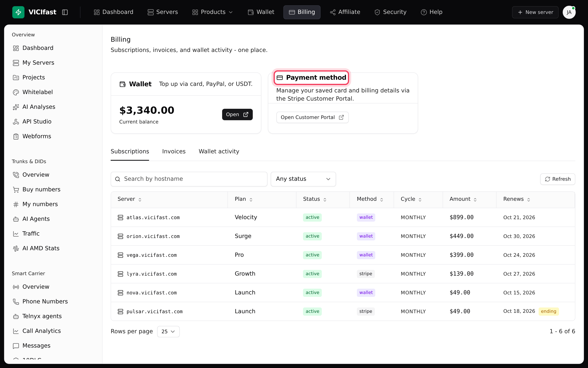The width and height of the screenshot is (588, 368).
Task: Collapse sidebar with the panel toggle icon
Action: tap(65, 12)
